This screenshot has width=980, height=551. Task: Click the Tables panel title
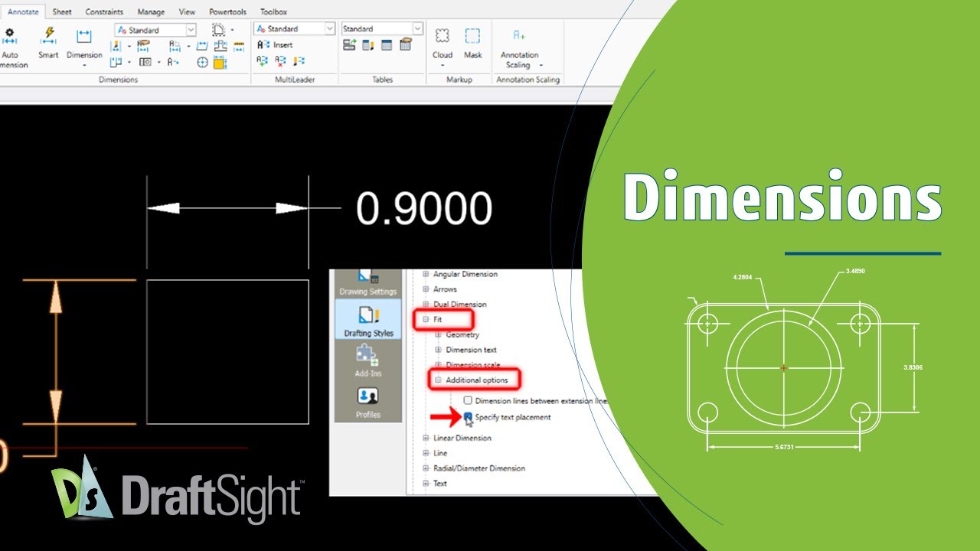(x=382, y=80)
